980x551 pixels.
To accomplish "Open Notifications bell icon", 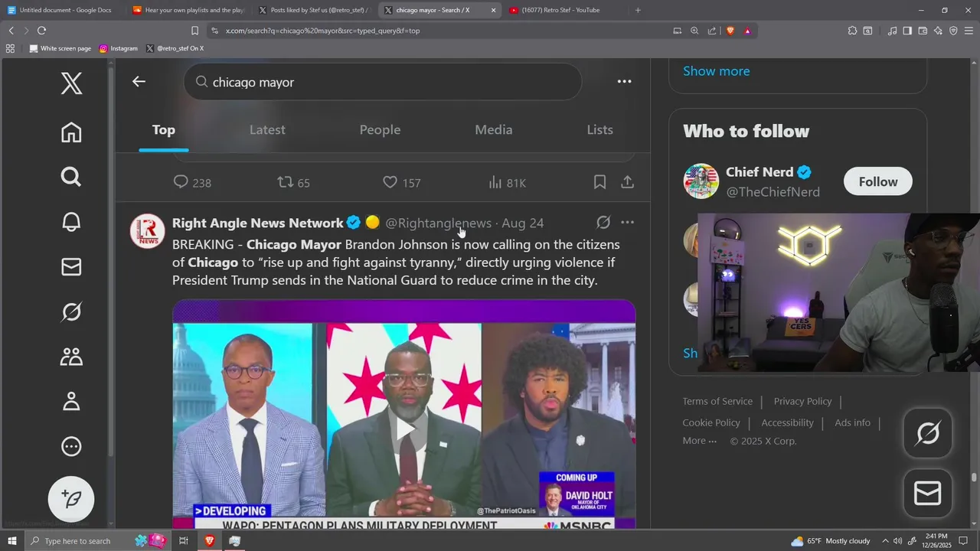I will click(x=71, y=222).
